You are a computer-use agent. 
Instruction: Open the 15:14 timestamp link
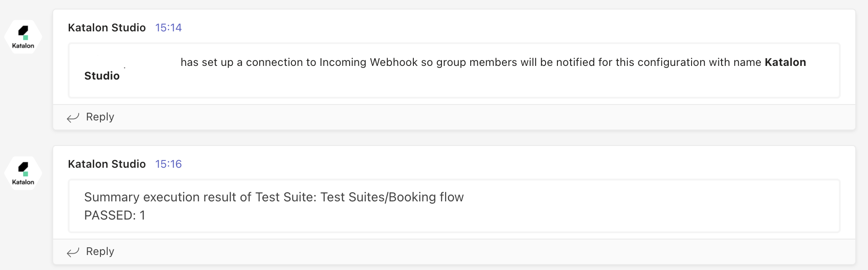168,27
